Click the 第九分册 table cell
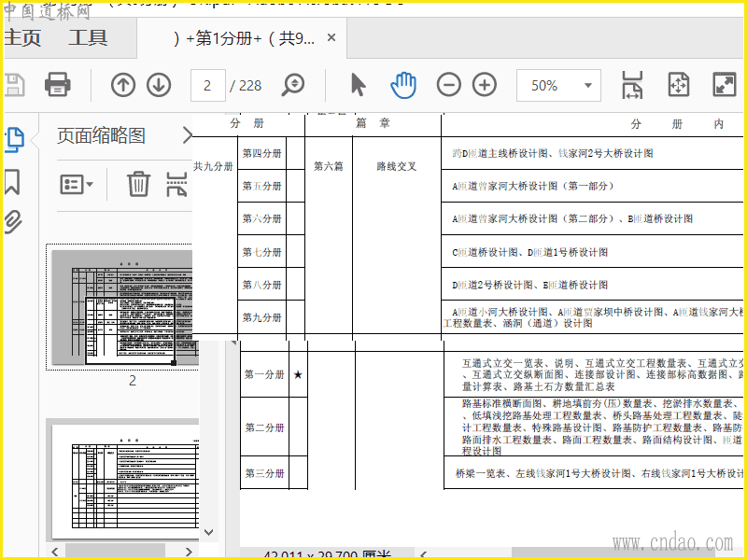Viewport: 747px width, 560px height. [262, 317]
